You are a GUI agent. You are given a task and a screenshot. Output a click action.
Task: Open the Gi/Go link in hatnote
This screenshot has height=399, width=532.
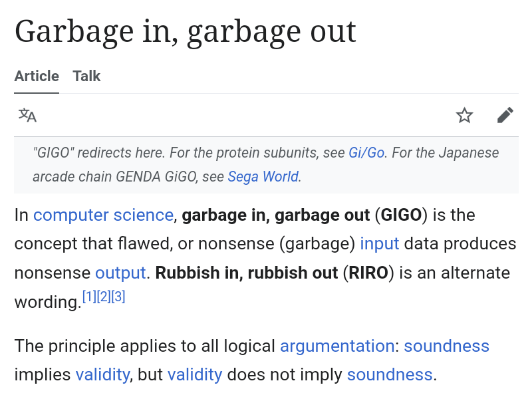[x=366, y=153]
